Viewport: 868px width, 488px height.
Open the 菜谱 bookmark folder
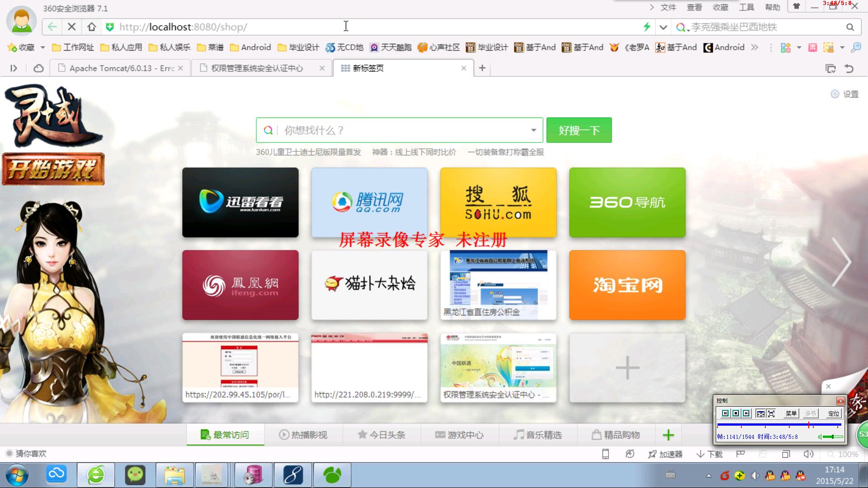point(210,47)
